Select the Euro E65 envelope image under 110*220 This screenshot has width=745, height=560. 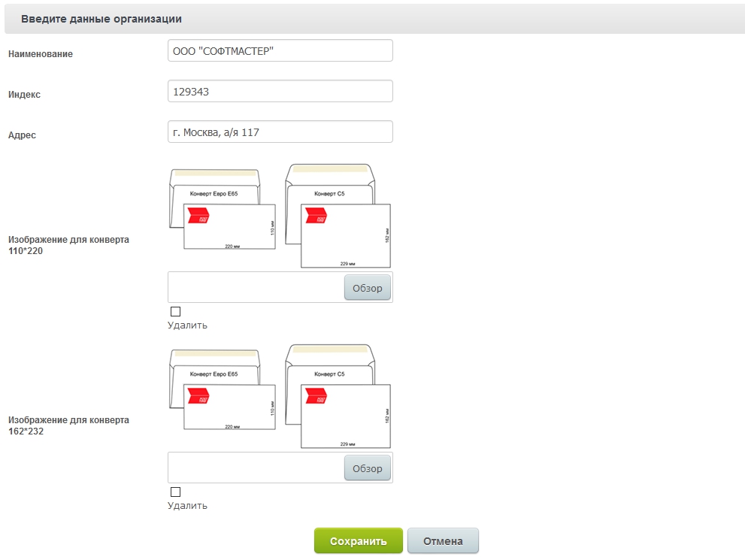click(x=223, y=210)
